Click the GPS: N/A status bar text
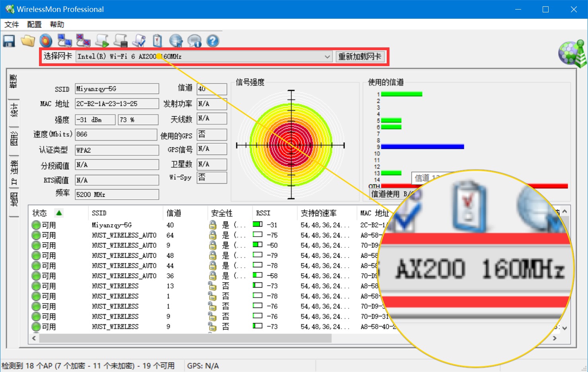The width and height of the screenshot is (588, 372). 203,366
